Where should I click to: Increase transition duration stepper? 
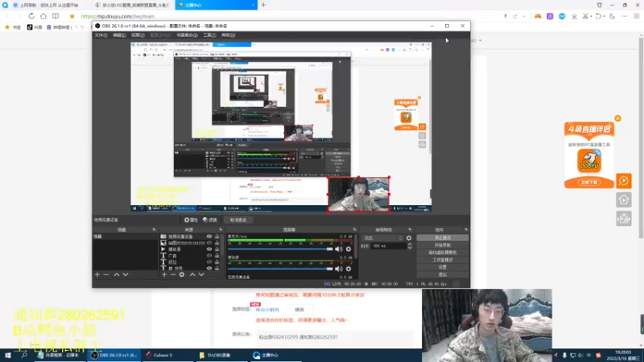pos(410,245)
